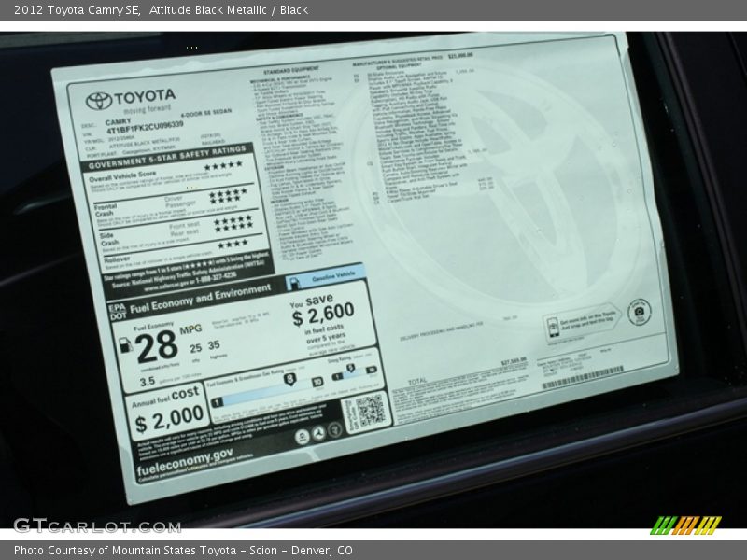This screenshot has width=747, height=560.
Task: Click the TOTAL label near the sticker bottom
Action: (417, 382)
